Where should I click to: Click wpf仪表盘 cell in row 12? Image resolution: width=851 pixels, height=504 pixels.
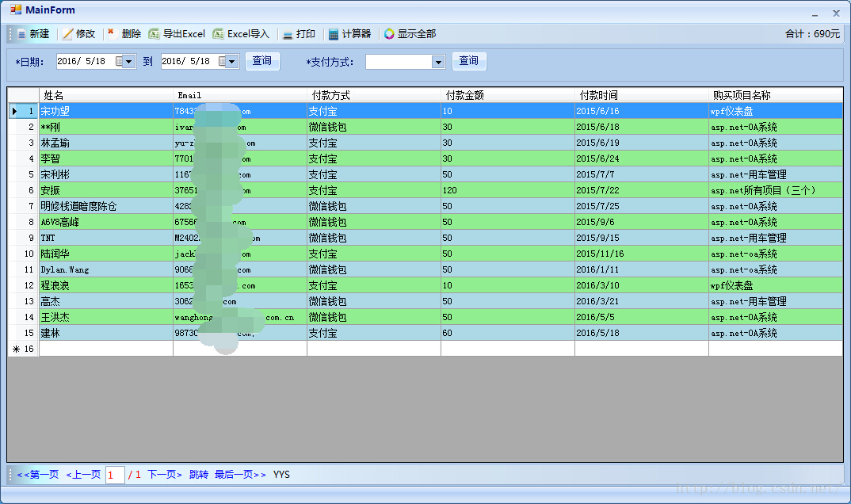pyautogui.click(x=776, y=285)
